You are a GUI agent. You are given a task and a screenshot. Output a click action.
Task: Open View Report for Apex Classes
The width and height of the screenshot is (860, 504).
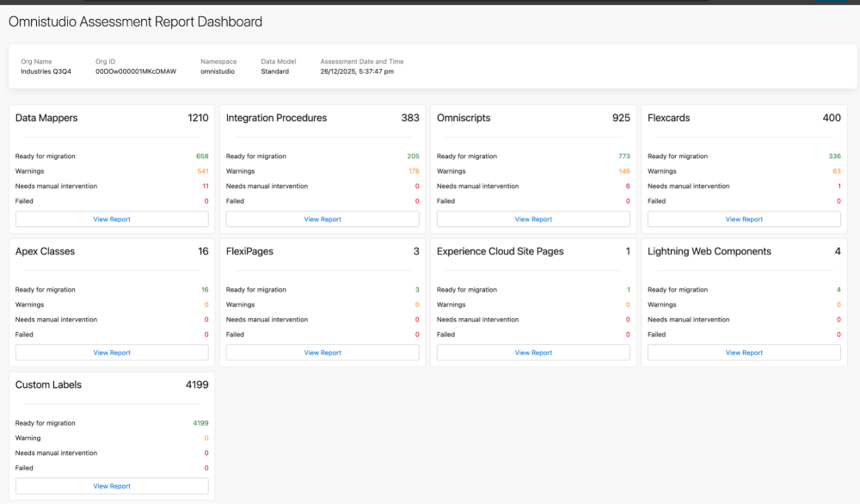(112, 353)
